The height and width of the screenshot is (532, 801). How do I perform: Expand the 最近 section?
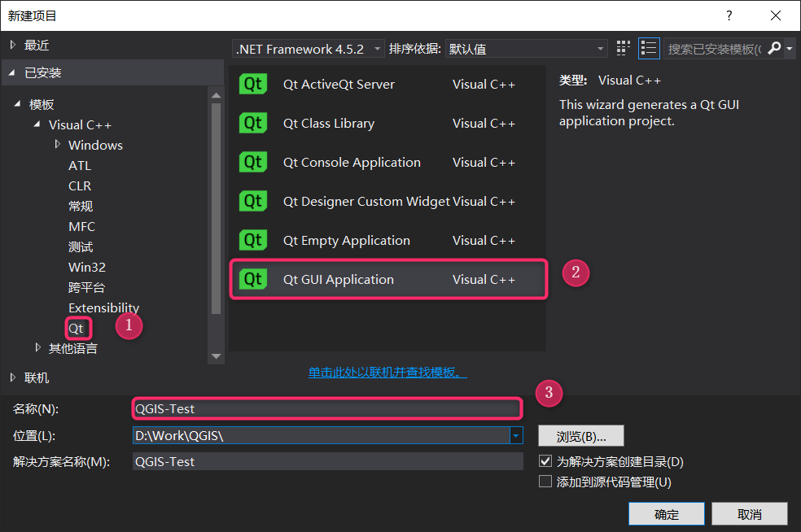click(x=13, y=45)
